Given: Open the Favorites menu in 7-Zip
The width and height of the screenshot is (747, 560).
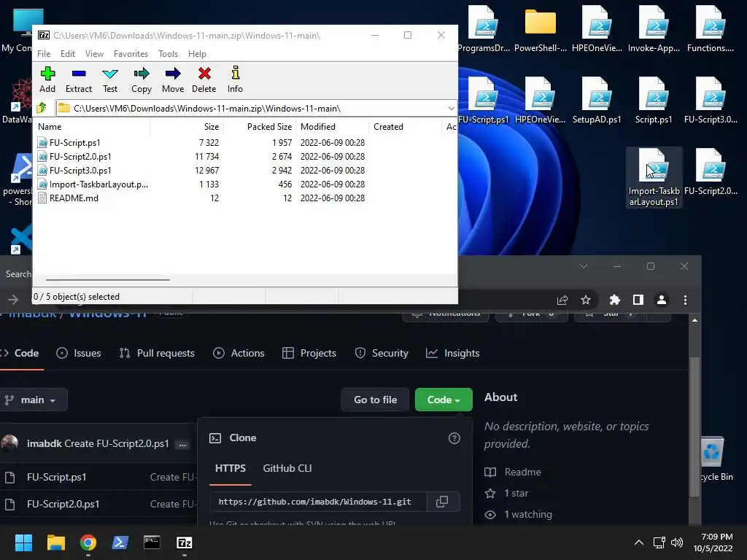Looking at the screenshot, I should 131,54.
